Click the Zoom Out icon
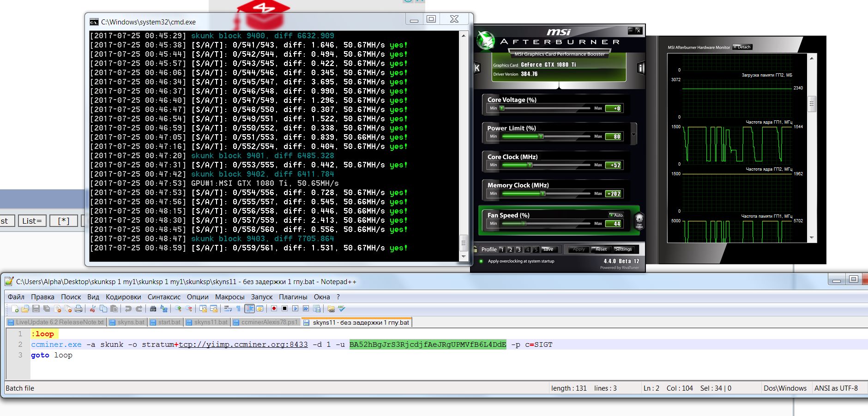The image size is (868, 416). (189, 309)
